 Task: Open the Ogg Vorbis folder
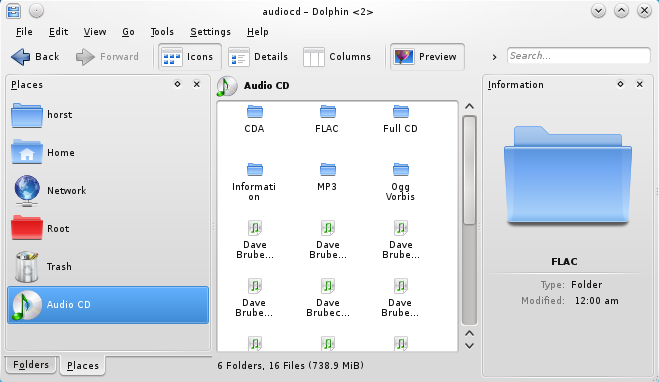pos(401,182)
